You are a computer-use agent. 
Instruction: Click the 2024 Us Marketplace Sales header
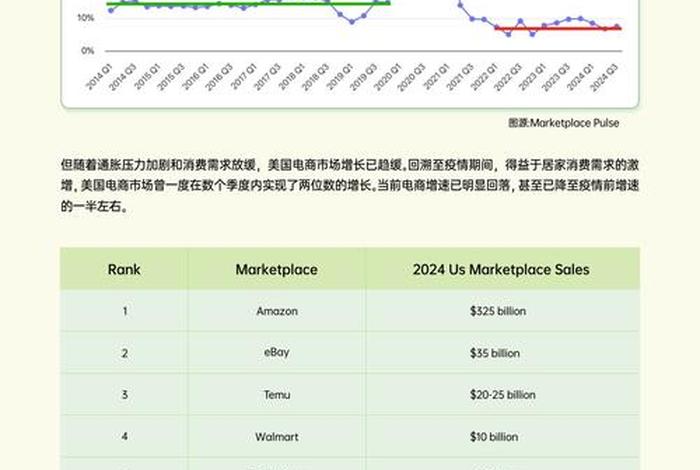point(501,270)
